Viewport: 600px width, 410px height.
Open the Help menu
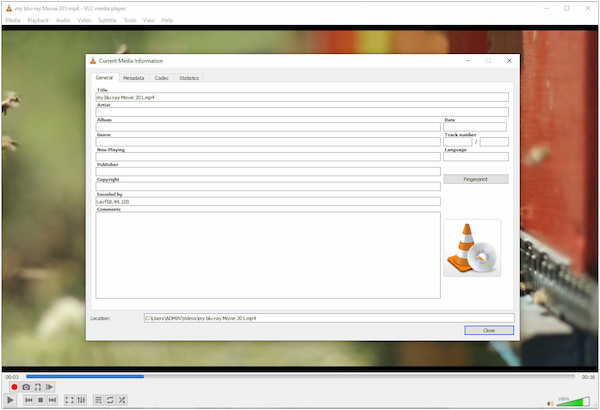click(167, 20)
